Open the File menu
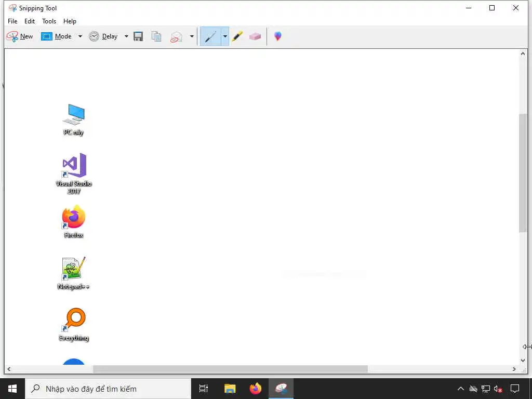 click(12, 21)
